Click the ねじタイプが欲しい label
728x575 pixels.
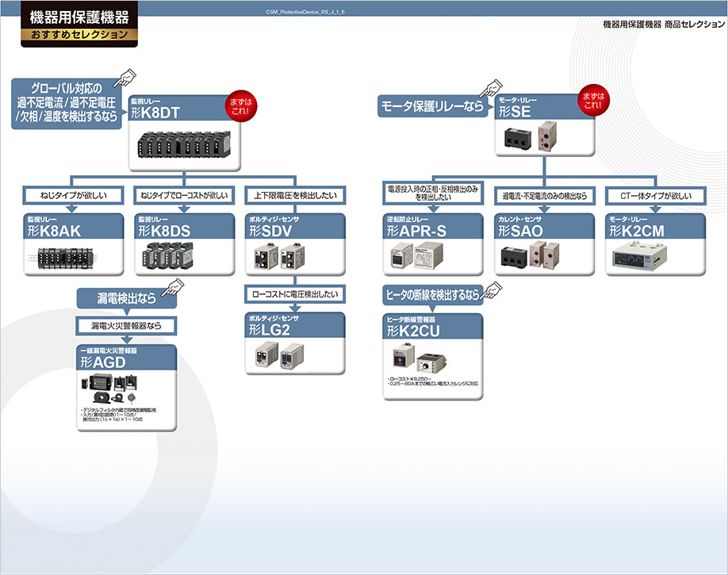click(74, 196)
